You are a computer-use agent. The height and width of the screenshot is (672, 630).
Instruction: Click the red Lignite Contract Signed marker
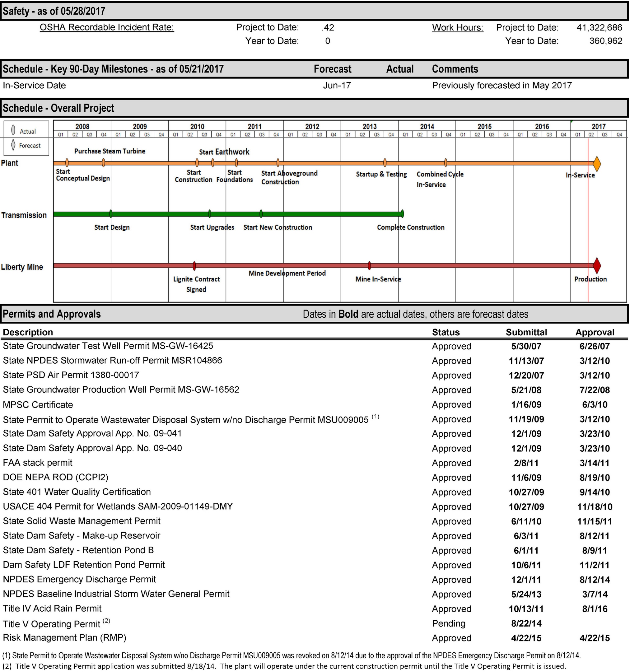(x=194, y=266)
